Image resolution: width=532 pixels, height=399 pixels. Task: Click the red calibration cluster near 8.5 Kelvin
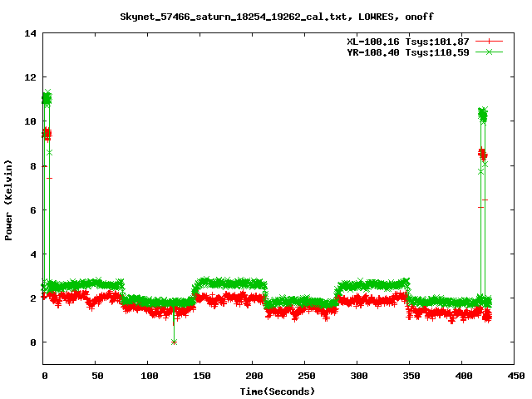tap(483, 155)
